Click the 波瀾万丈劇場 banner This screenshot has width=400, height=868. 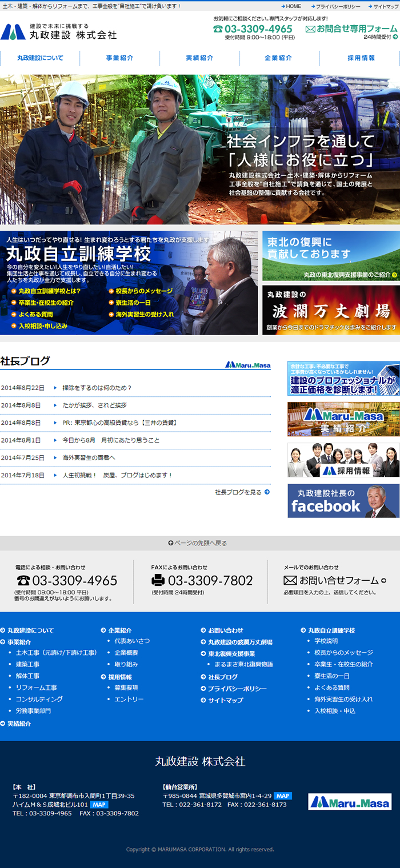331,310
